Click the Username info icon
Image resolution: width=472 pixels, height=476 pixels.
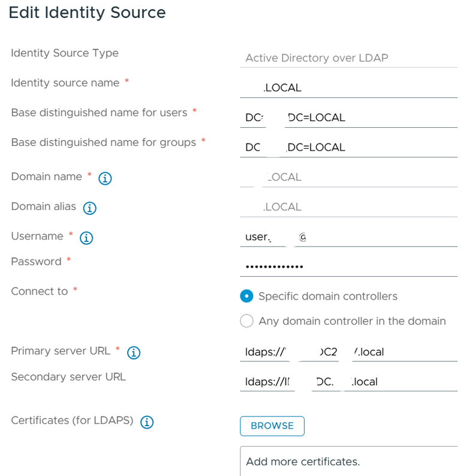tap(86, 238)
